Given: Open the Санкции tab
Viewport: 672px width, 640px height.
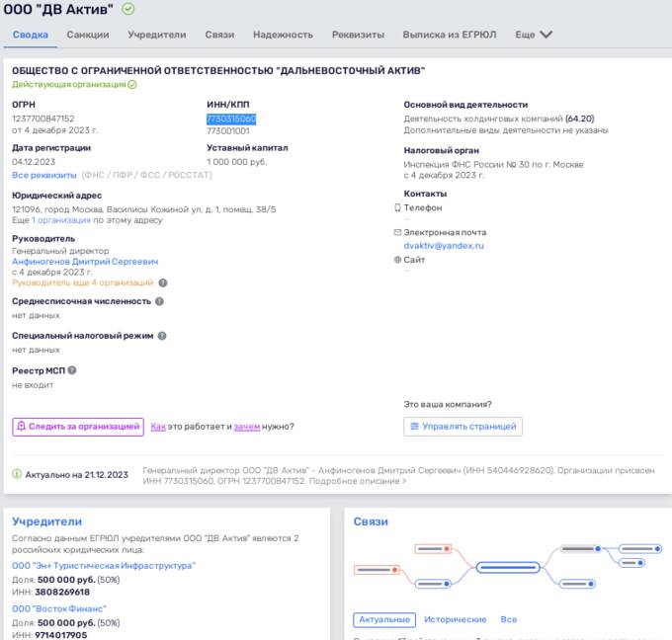Looking at the screenshot, I should (x=88, y=35).
